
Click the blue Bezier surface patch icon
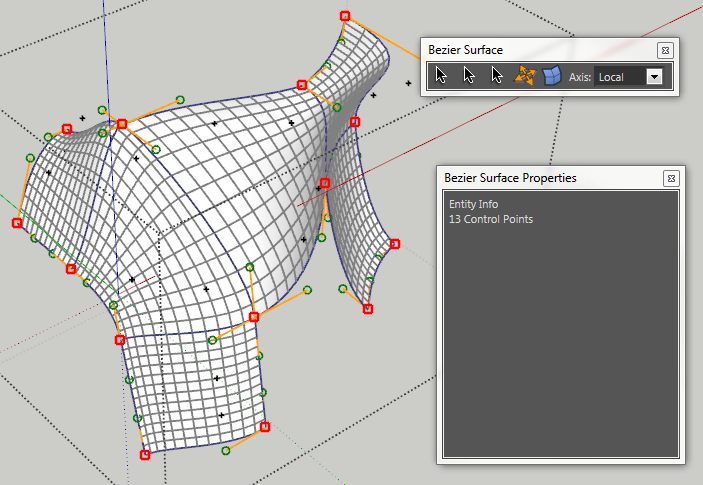click(x=552, y=76)
